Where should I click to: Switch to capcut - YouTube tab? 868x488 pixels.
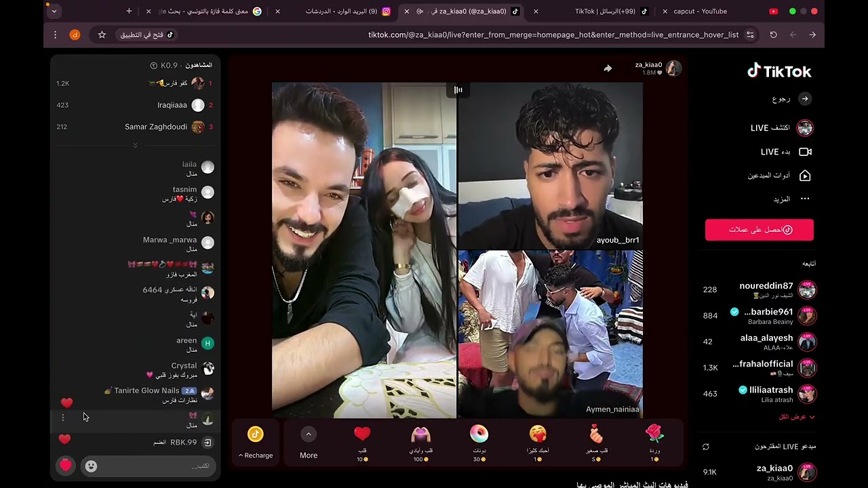[x=719, y=11]
